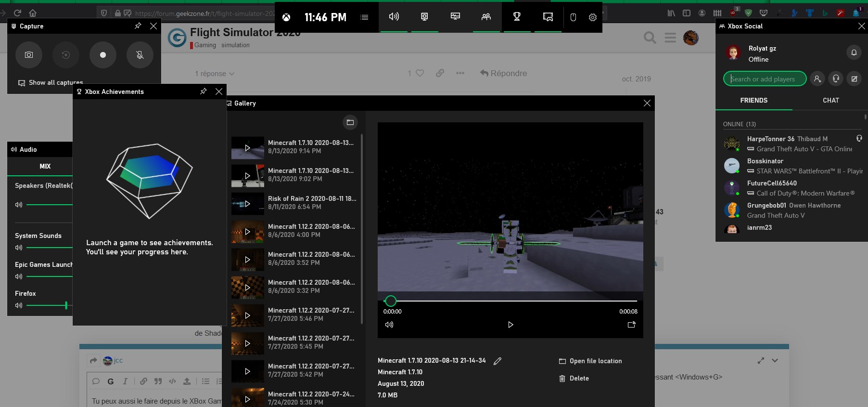The image size is (868, 407).
Task: Open Show all captures
Action: [51, 83]
